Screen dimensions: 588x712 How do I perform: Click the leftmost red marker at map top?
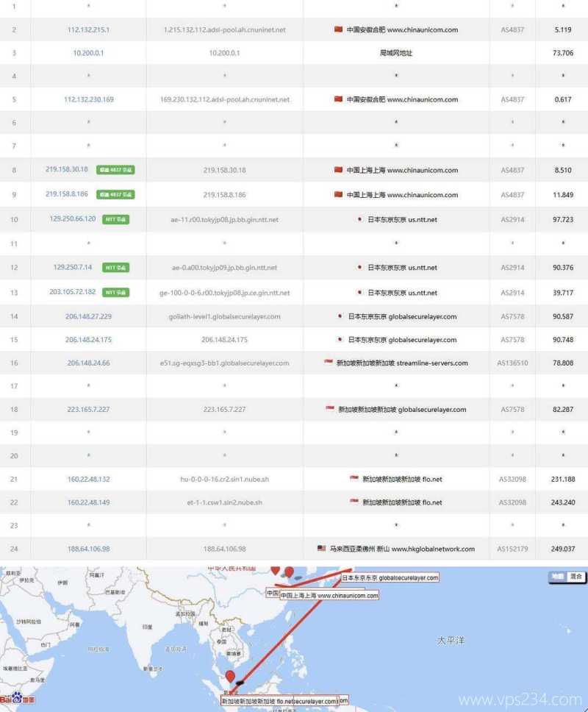tap(275, 569)
